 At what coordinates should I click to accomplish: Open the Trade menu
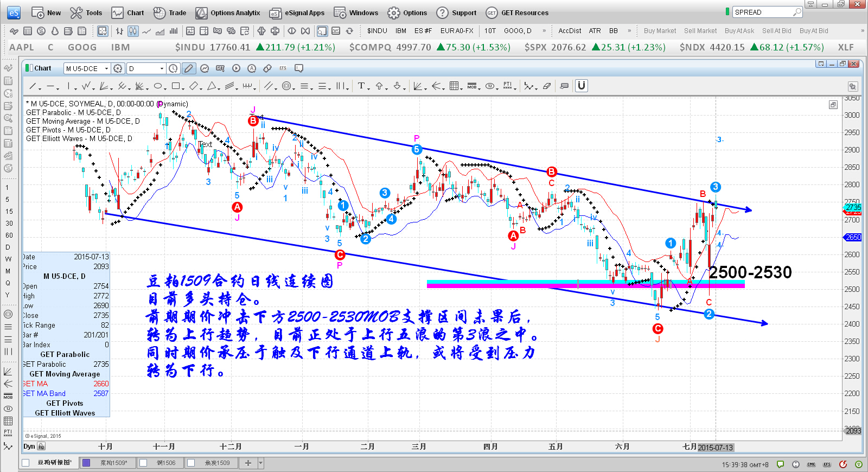point(170,12)
